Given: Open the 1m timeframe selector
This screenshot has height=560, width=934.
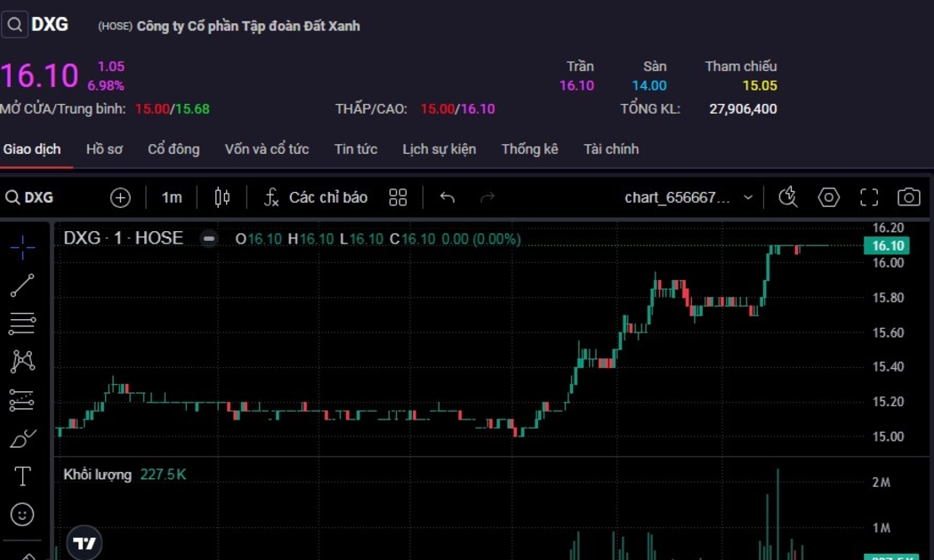Looking at the screenshot, I should pyautogui.click(x=172, y=197).
